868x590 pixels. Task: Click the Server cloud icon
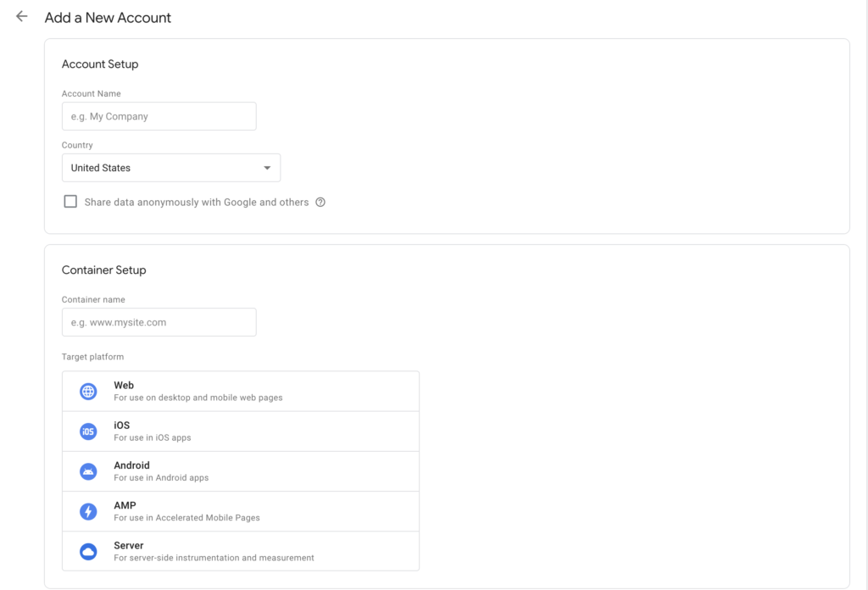pyautogui.click(x=87, y=550)
